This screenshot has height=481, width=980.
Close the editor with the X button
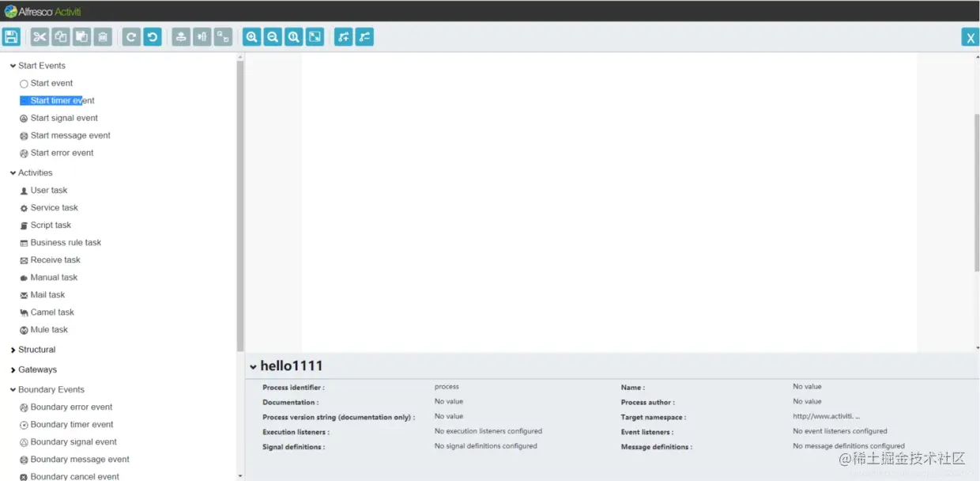971,37
